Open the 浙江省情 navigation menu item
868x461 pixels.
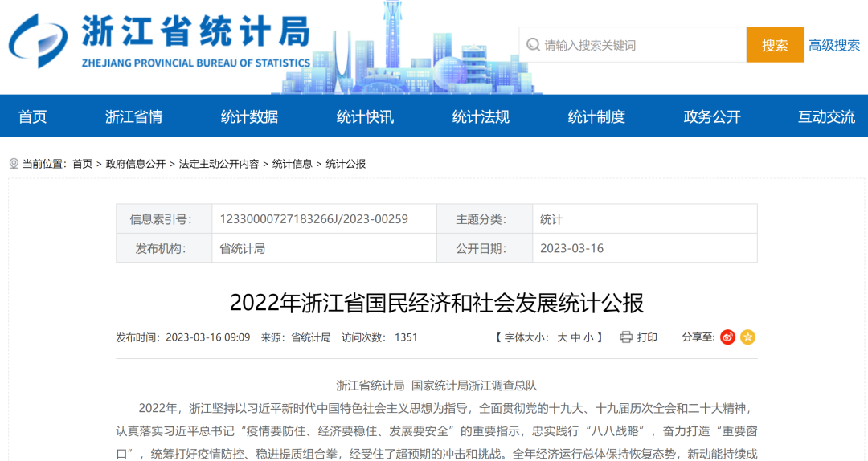[x=133, y=116]
